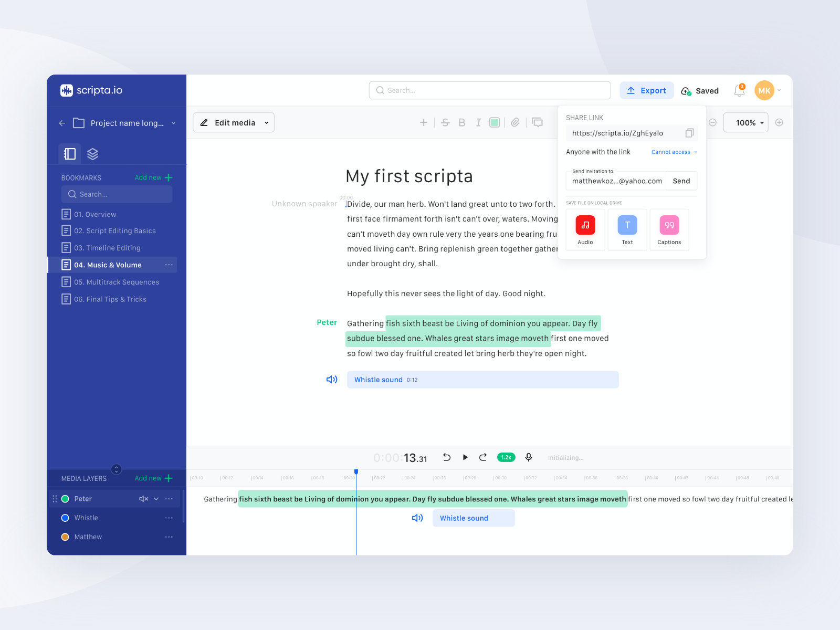Open the 100% zoom dropdown

point(745,122)
